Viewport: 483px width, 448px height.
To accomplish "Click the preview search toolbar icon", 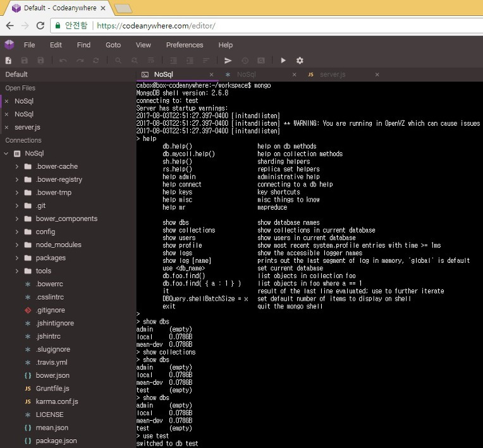I will (261, 61).
